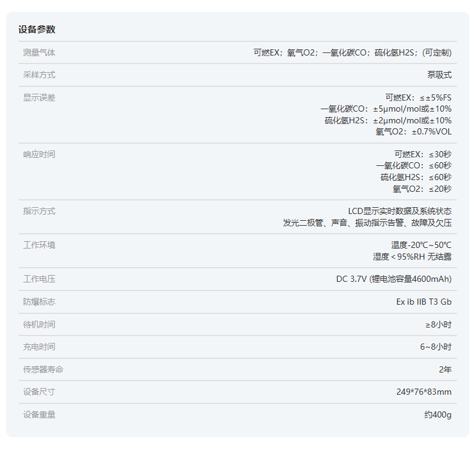The width and height of the screenshot is (476, 449).
Task: Click the 氧气O2 ±0.7%VOL error value
Action: (x=413, y=131)
